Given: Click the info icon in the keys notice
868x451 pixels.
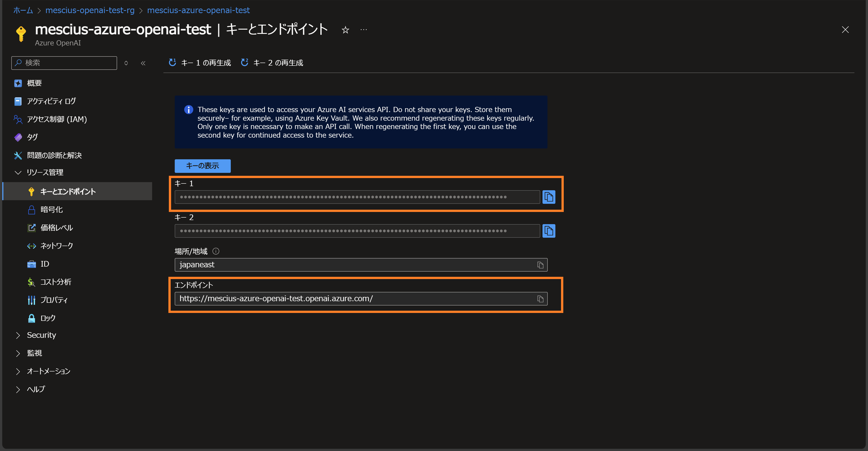Looking at the screenshot, I should coord(188,110).
